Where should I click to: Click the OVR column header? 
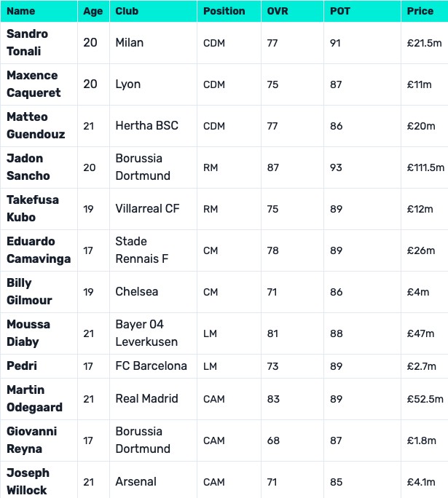click(x=278, y=12)
